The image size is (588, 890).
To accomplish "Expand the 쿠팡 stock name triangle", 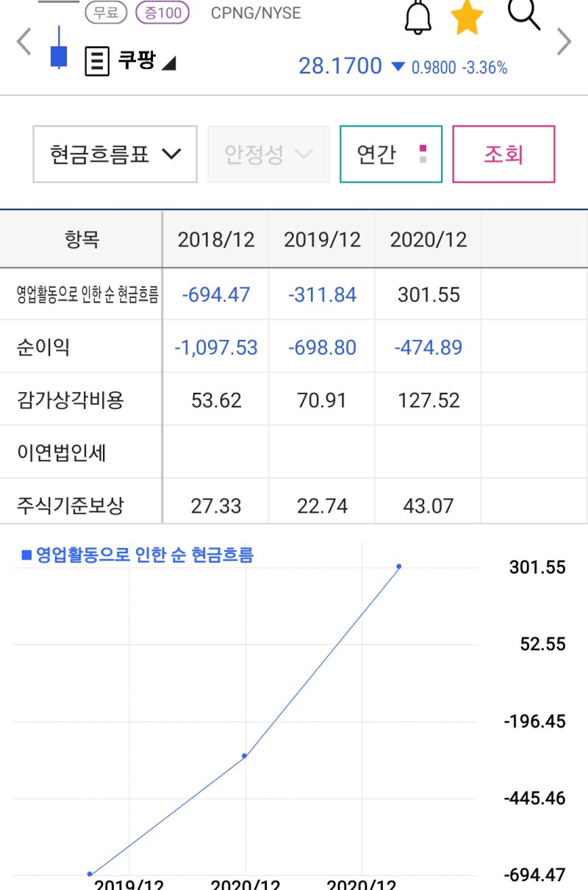I will (x=169, y=63).
